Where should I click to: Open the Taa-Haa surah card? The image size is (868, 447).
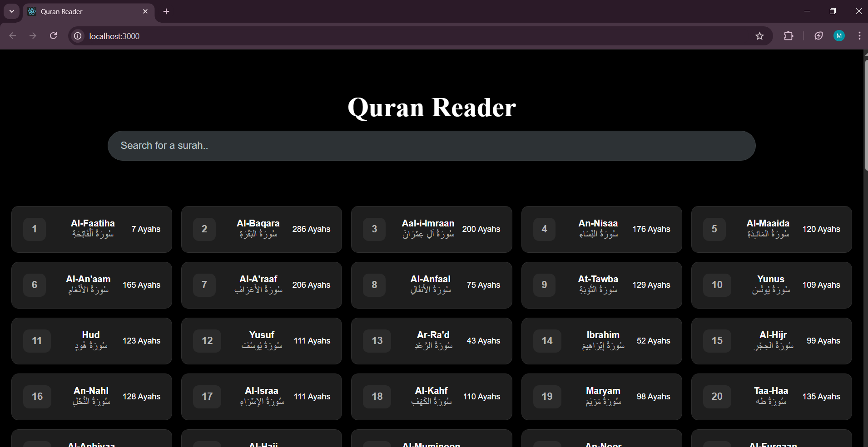pyautogui.click(x=771, y=397)
